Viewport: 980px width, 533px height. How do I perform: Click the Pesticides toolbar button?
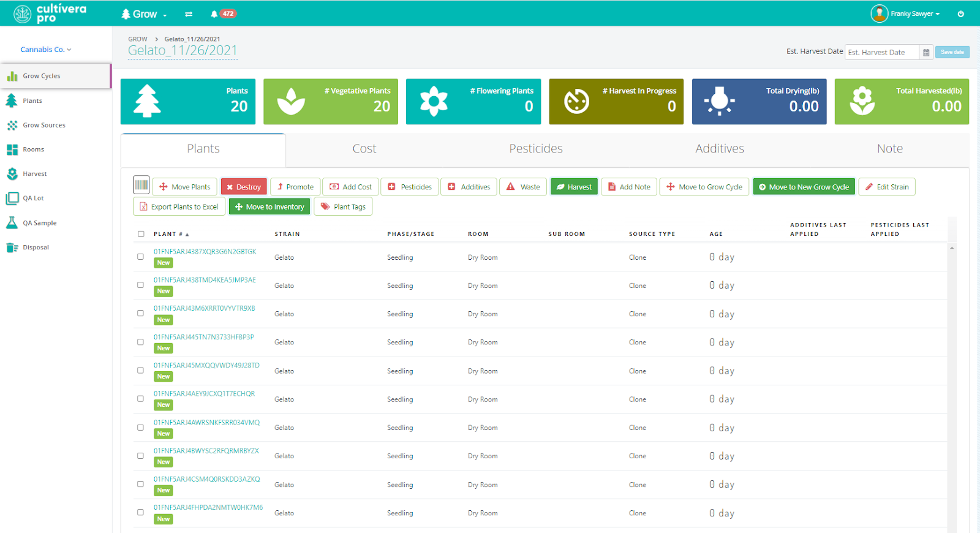[410, 187]
